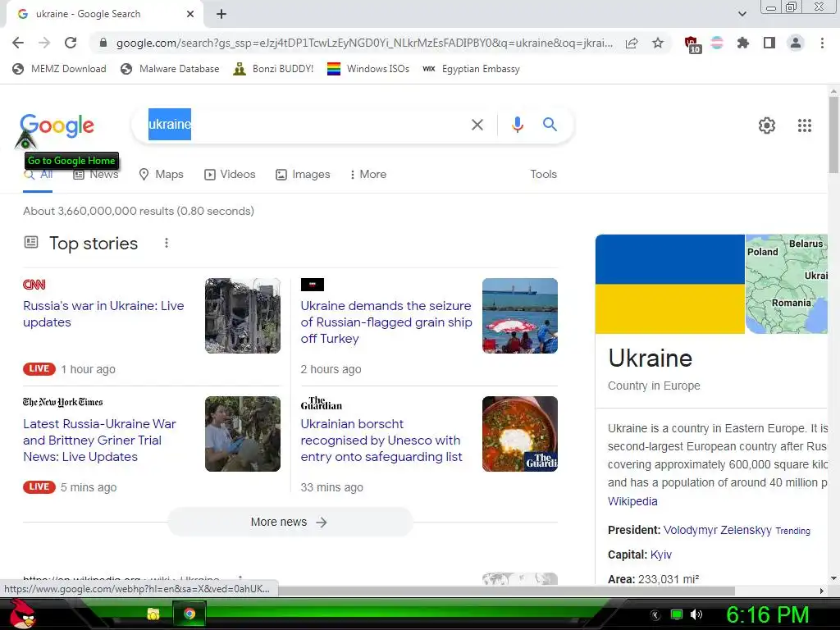
Task: Expand the More search categories menu
Action: point(368,174)
